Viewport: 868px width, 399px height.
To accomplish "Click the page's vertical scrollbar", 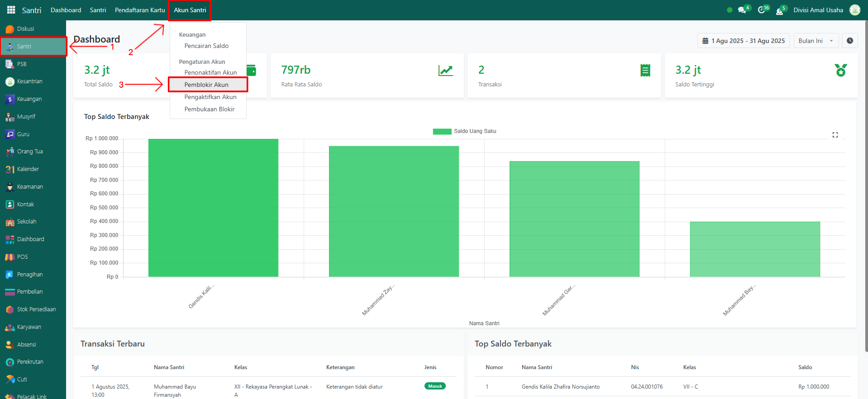I will (866, 181).
